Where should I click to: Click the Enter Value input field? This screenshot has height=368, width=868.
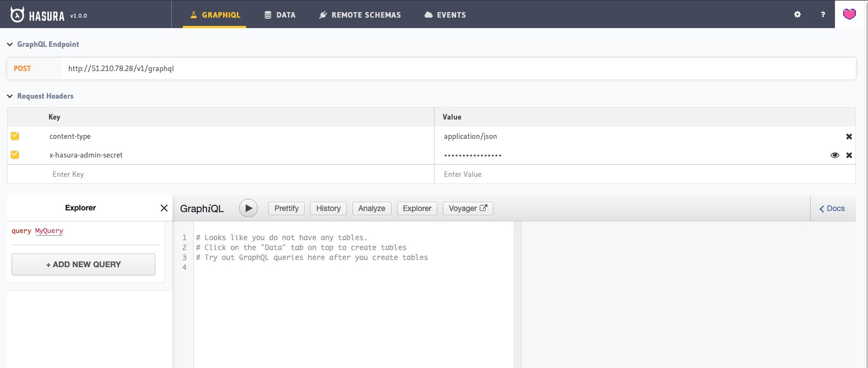(x=644, y=174)
